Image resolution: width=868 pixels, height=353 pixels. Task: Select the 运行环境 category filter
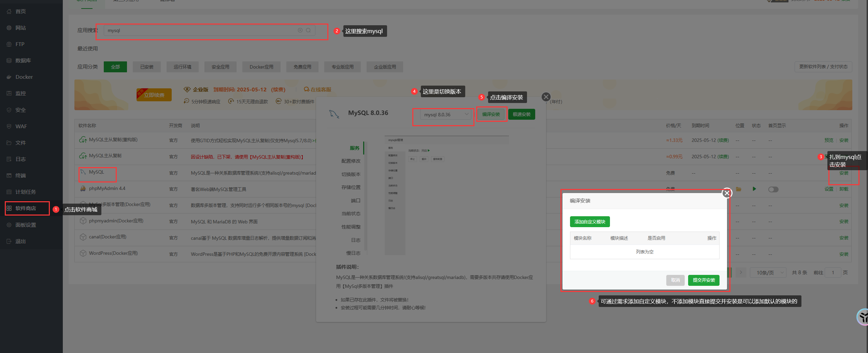183,67
